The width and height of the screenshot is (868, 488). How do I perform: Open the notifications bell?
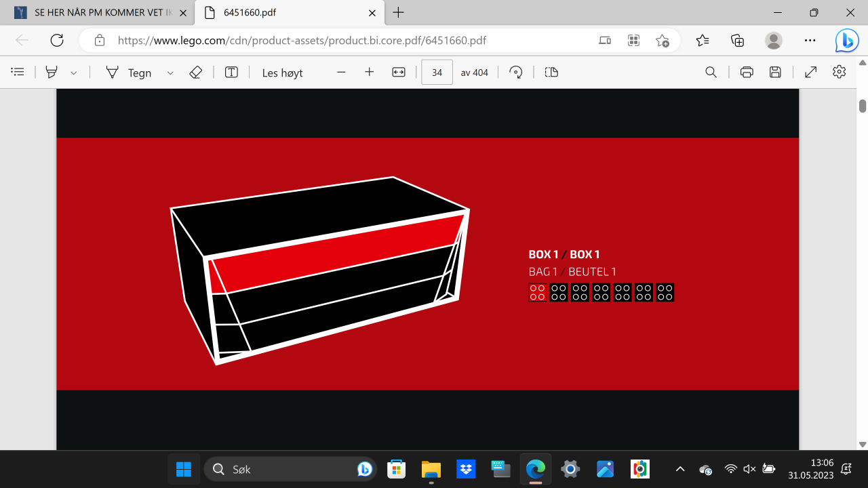[846, 469]
